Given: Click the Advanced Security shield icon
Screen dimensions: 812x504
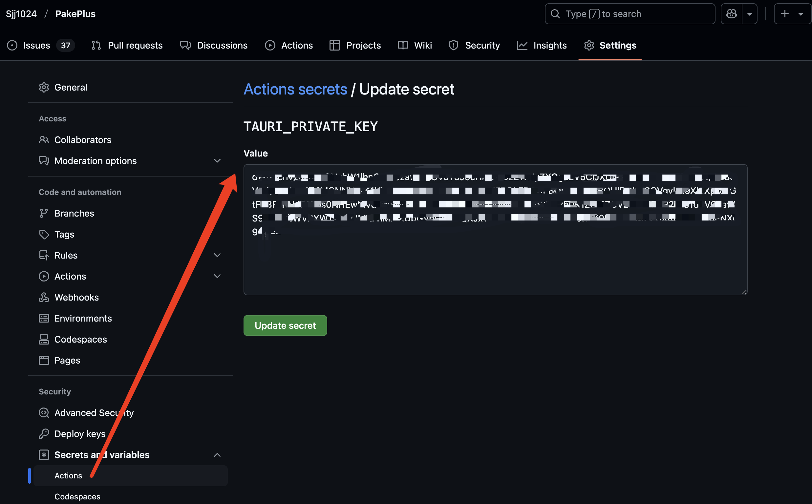Looking at the screenshot, I should [x=44, y=413].
